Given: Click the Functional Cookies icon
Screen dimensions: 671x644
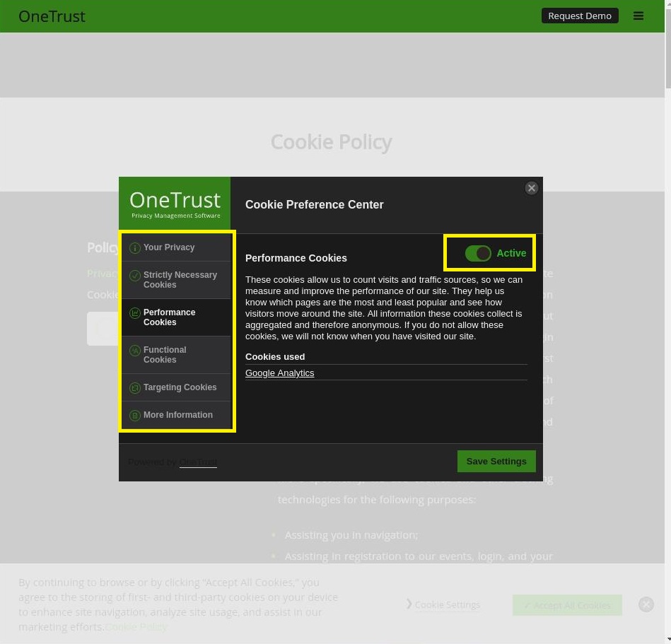Looking at the screenshot, I should point(135,351).
